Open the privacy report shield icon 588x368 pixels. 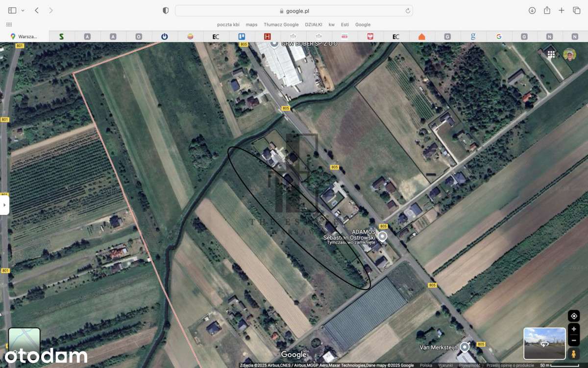pos(166,10)
